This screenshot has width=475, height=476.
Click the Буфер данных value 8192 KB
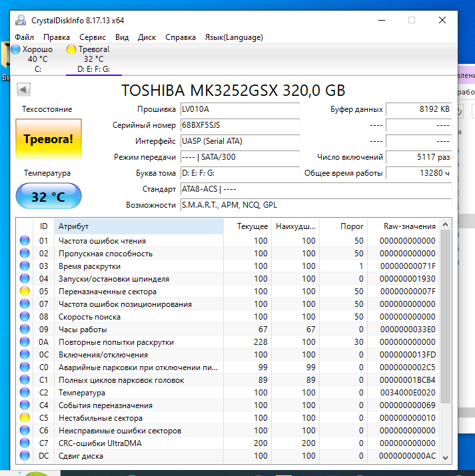coord(418,109)
